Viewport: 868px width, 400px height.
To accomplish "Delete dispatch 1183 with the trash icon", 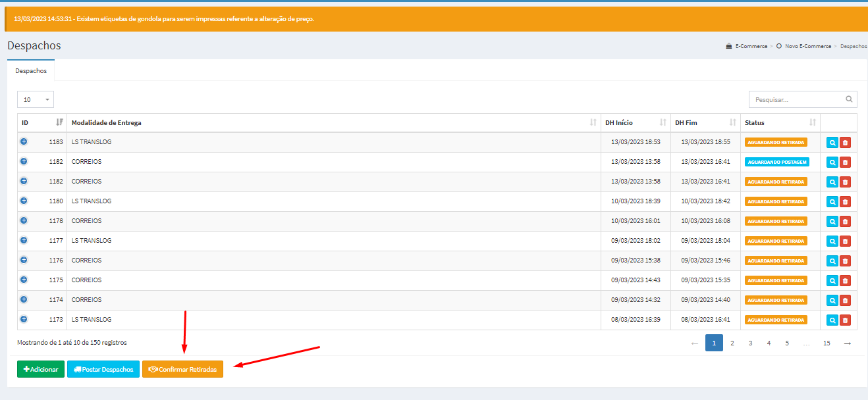I will pyautogui.click(x=845, y=143).
